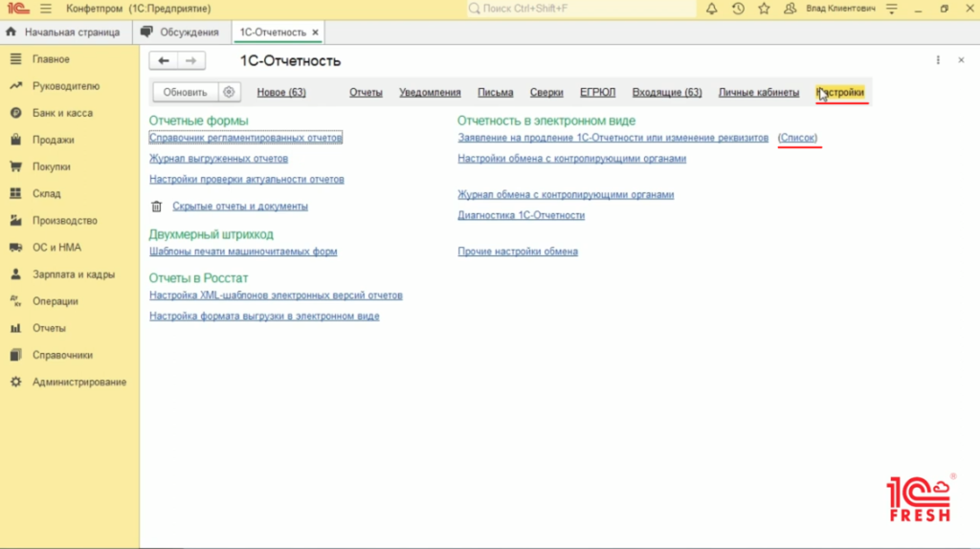Open Личные кабинеты section

[759, 93]
